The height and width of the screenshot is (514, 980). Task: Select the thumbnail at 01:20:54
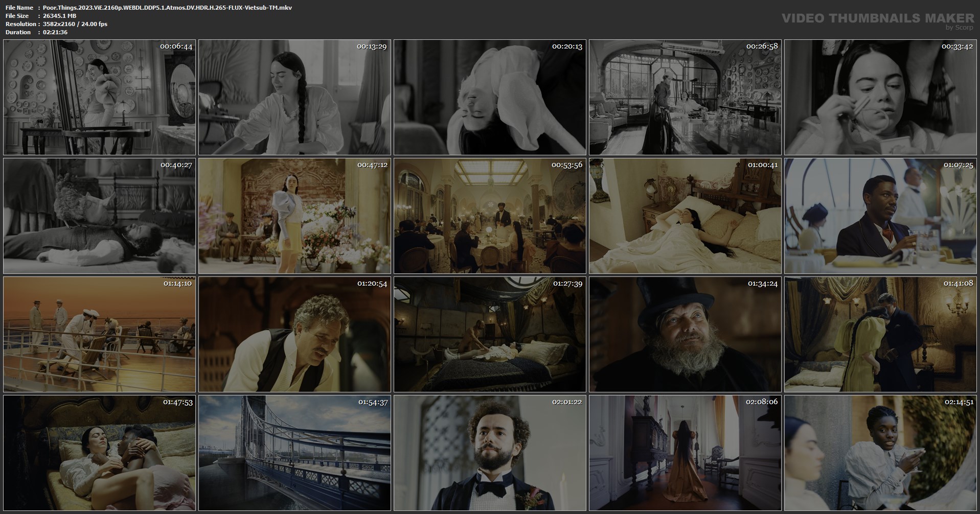coord(295,334)
